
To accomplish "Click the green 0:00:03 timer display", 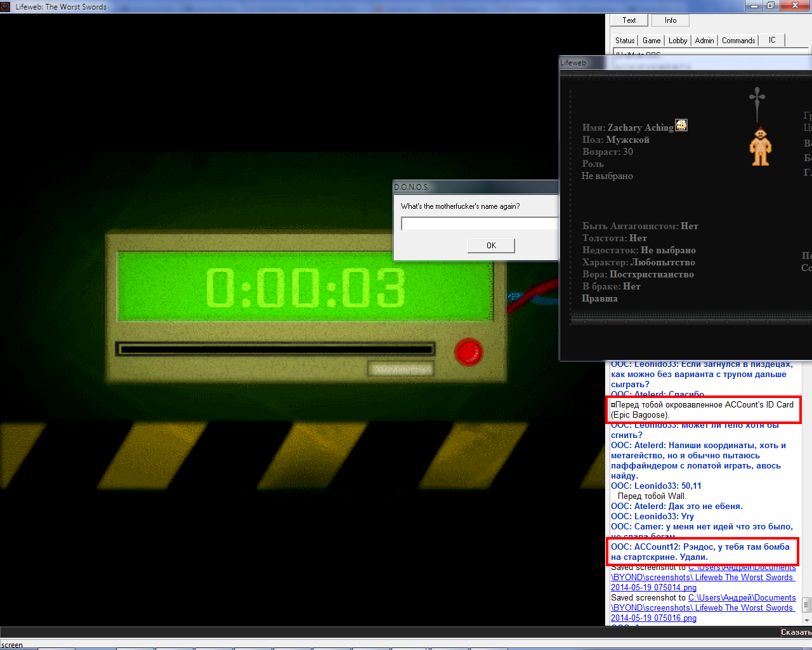I will (306, 287).
